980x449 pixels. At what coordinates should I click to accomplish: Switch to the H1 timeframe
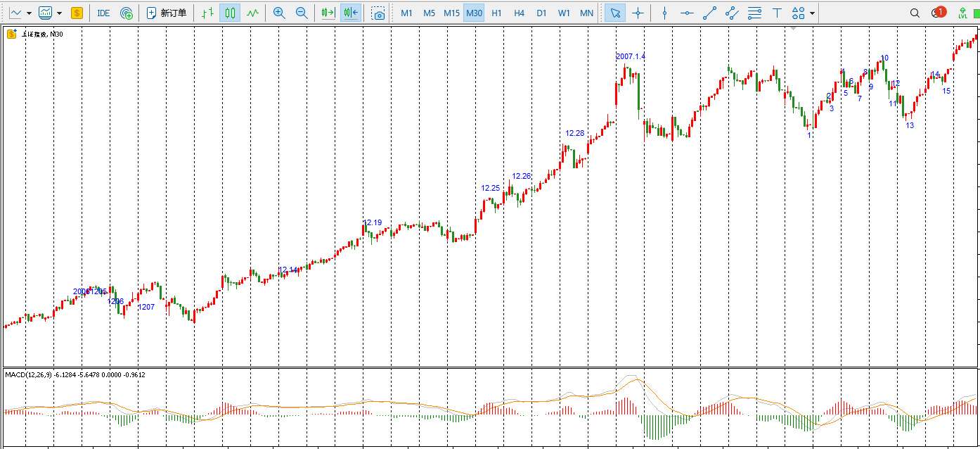coord(496,13)
